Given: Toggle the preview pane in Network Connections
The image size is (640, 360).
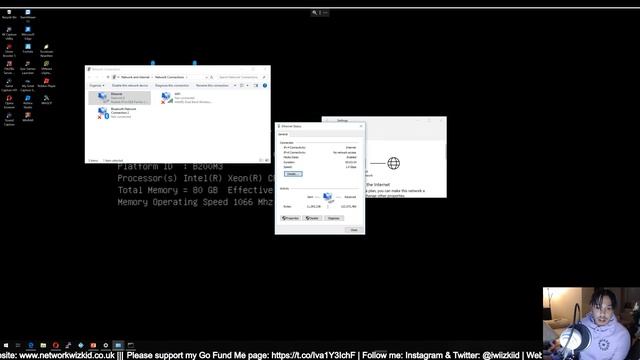Looking at the screenshot, I should (256, 85).
